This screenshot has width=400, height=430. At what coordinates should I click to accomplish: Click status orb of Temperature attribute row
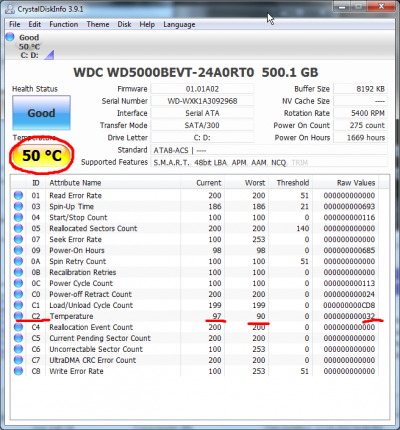click(18, 315)
